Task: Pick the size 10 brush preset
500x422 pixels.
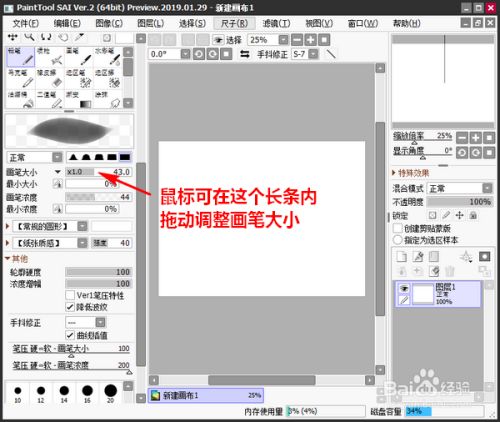Action: (18, 394)
